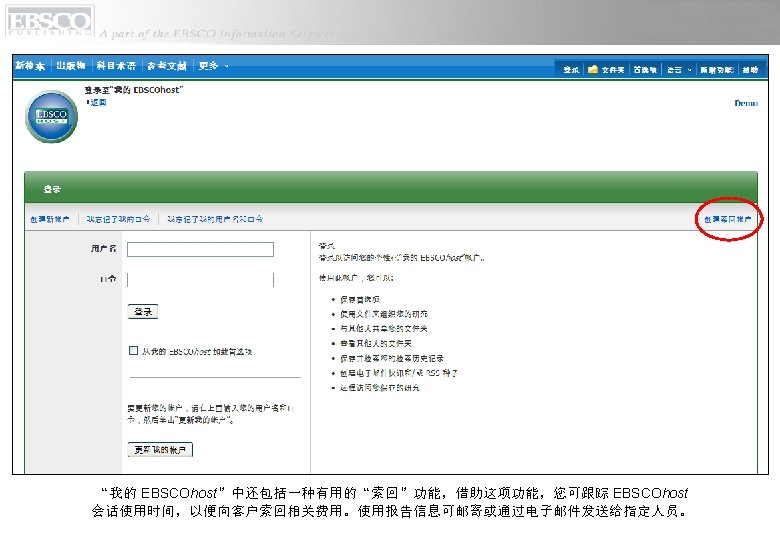Focus the 口令 (Password) input field
Image resolution: width=780 pixels, height=540 pixels.
click(200, 280)
